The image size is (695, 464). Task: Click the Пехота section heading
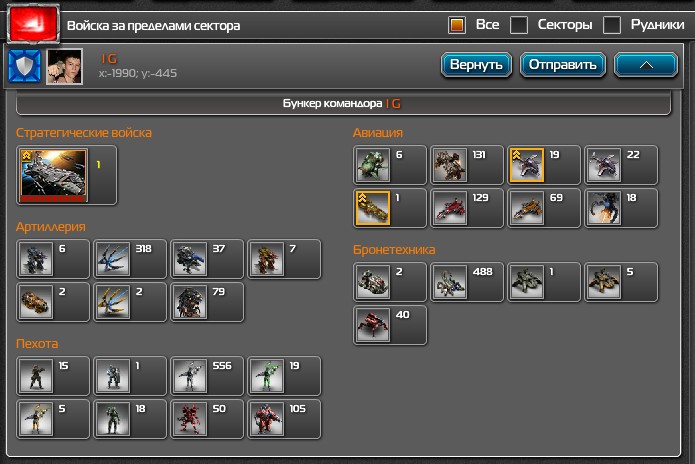(37, 343)
